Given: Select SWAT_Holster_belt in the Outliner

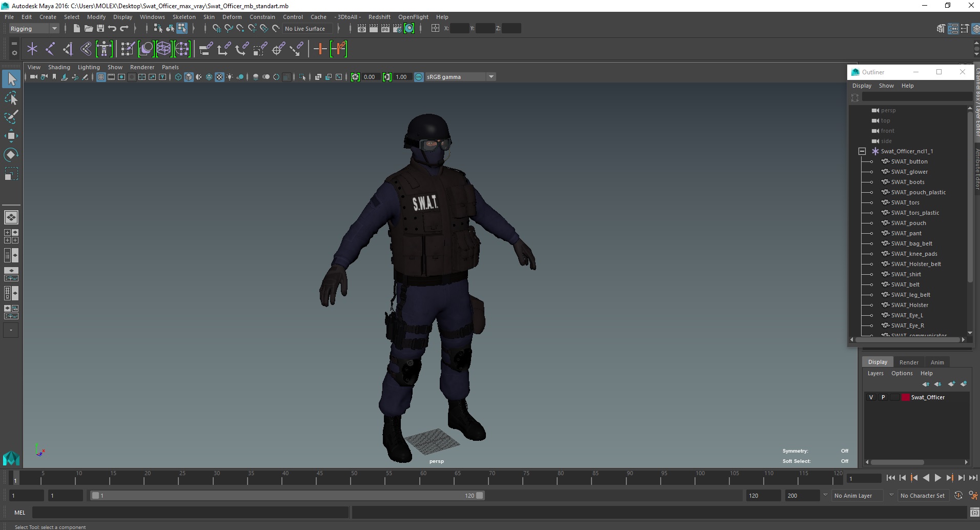Looking at the screenshot, I should [x=916, y=264].
